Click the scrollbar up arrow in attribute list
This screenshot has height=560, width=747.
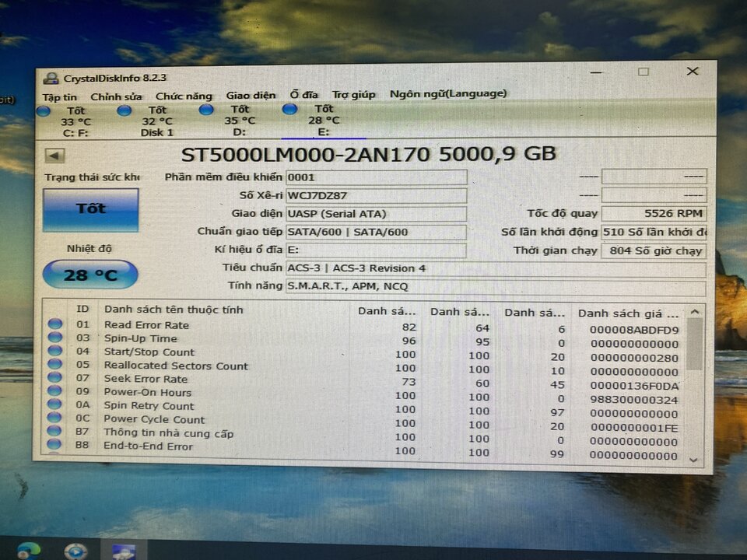coord(695,312)
